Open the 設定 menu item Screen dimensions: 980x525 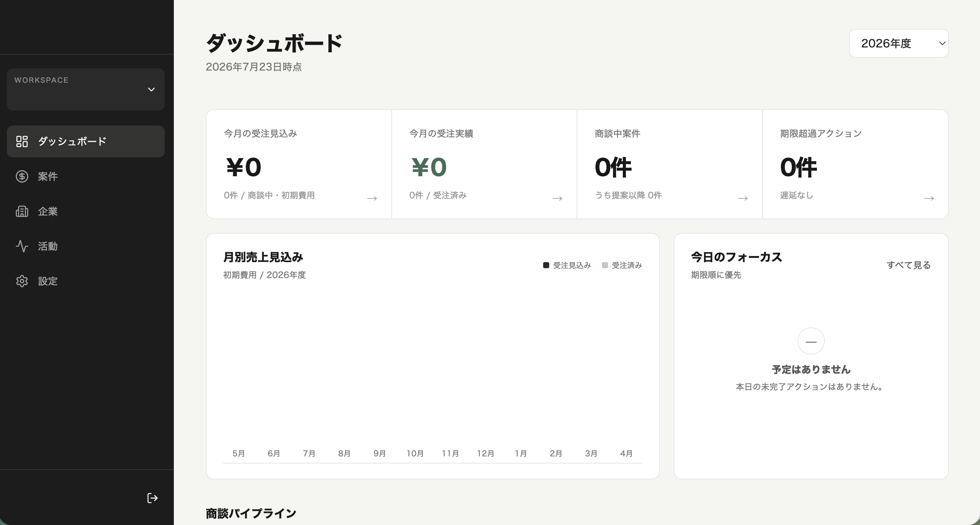pos(86,281)
